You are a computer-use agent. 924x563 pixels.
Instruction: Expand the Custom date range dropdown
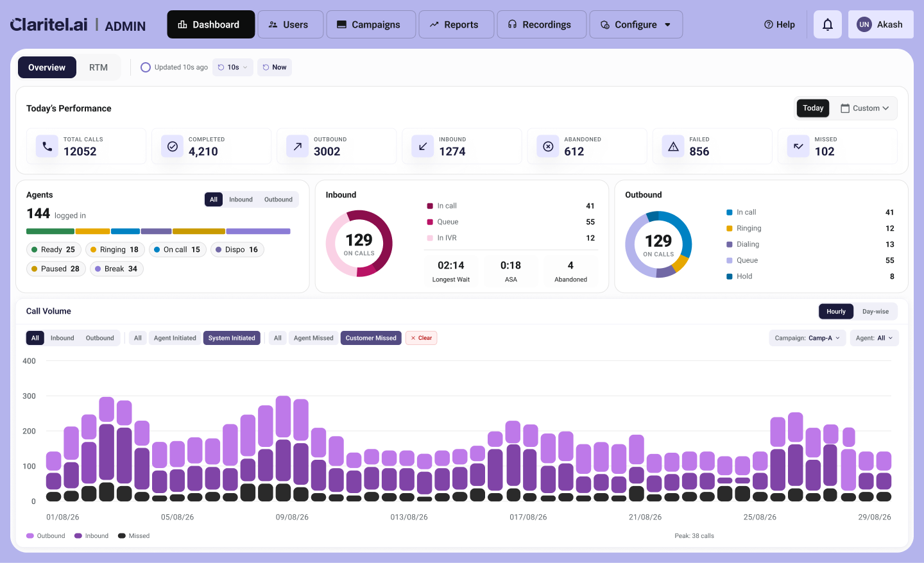coord(865,108)
